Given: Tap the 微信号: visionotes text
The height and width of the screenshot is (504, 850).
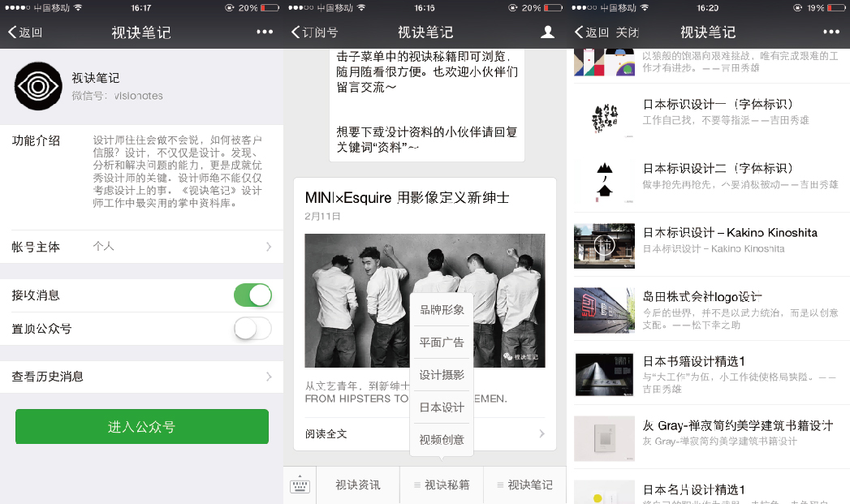Looking at the screenshot, I should tap(117, 96).
